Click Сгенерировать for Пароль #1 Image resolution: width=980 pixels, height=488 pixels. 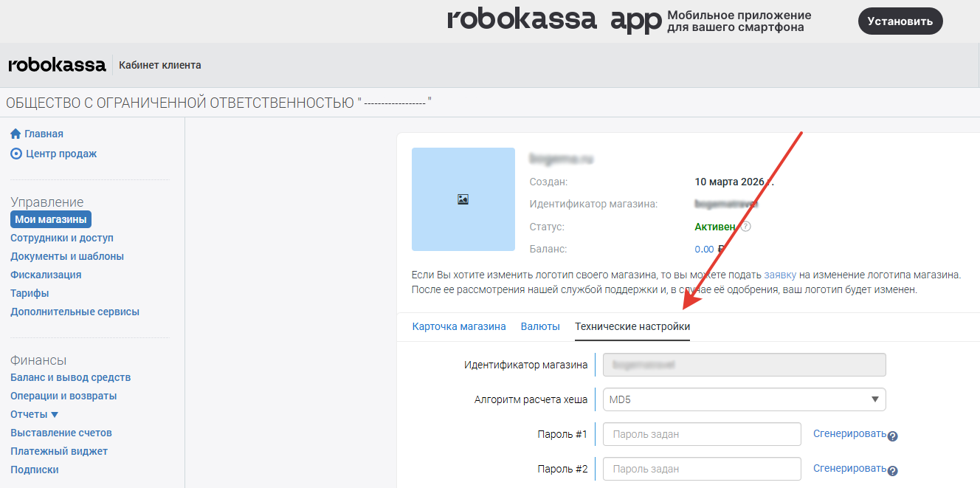(849, 433)
